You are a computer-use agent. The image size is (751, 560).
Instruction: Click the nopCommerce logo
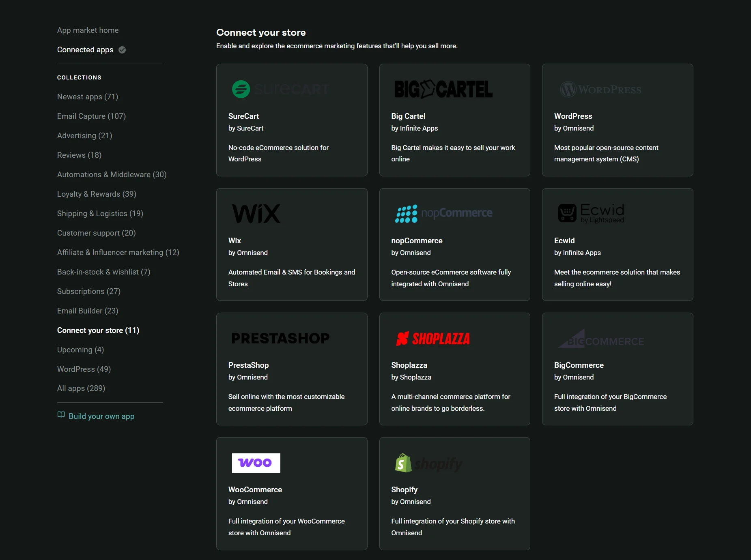coord(443,214)
